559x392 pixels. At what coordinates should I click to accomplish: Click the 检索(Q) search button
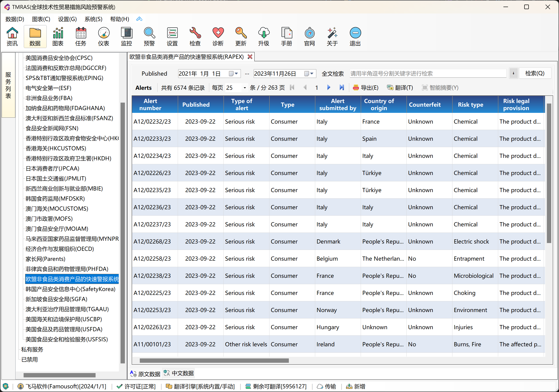(535, 73)
